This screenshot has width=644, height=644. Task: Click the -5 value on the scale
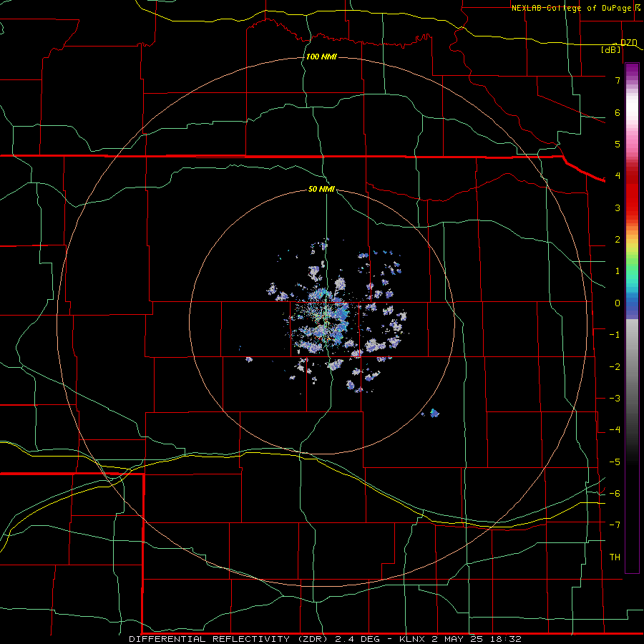(615, 462)
